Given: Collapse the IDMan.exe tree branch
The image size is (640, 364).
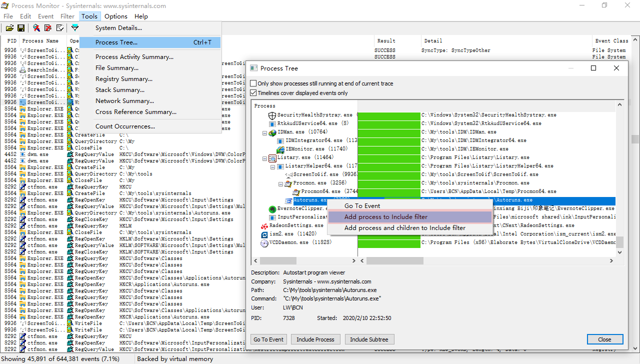Looking at the screenshot, I should 264,132.
